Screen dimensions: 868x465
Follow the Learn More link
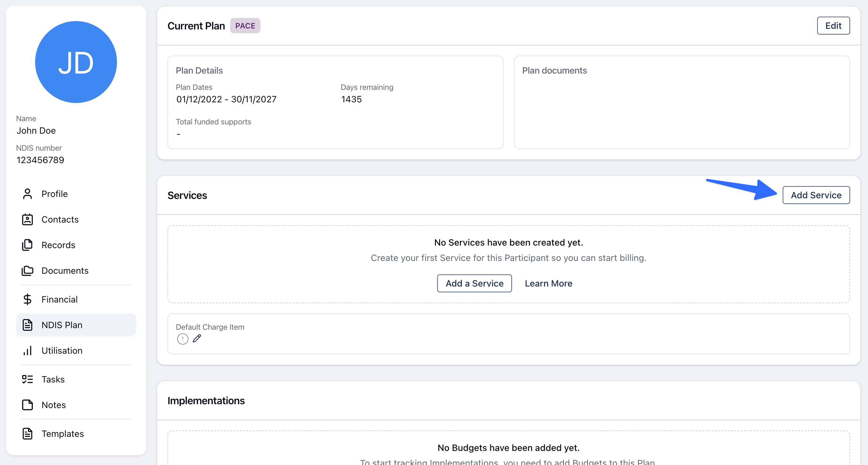pyautogui.click(x=548, y=284)
